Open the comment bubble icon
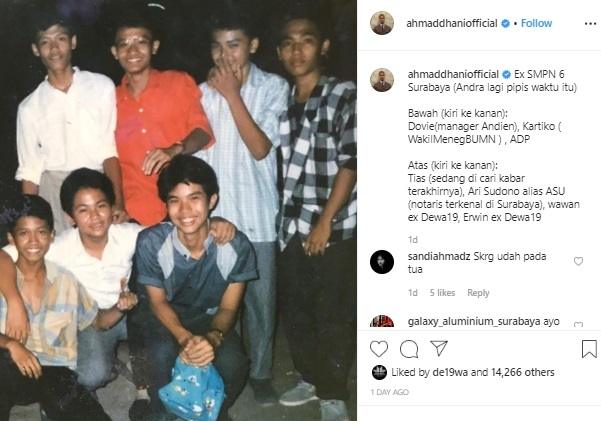This screenshot has height=421, width=601. click(x=409, y=349)
